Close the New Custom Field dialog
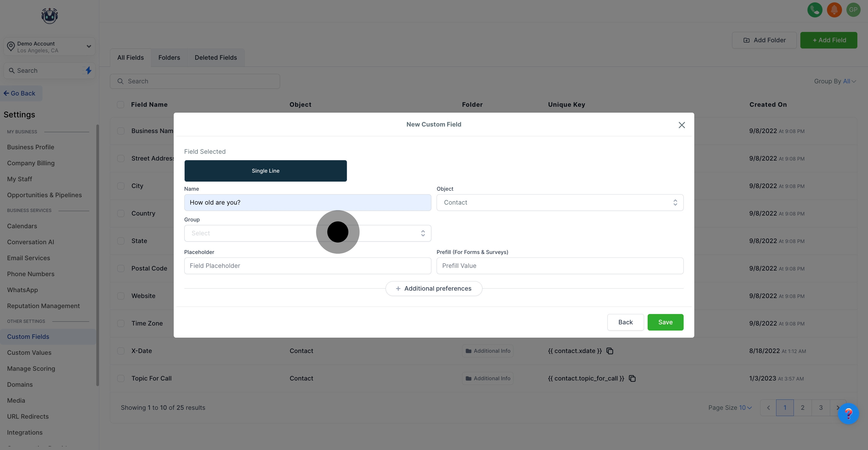Image resolution: width=868 pixels, height=450 pixels. [x=682, y=125]
